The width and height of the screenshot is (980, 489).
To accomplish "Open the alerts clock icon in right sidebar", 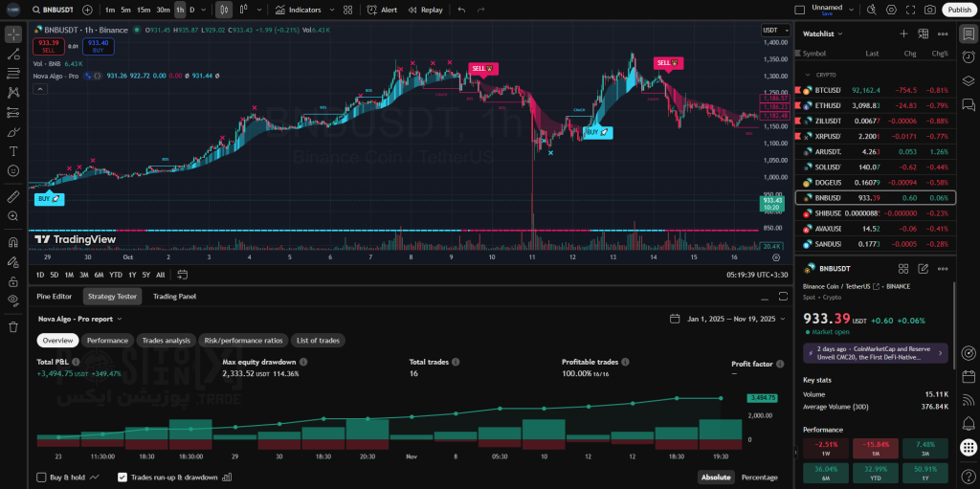I will pos(969,56).
